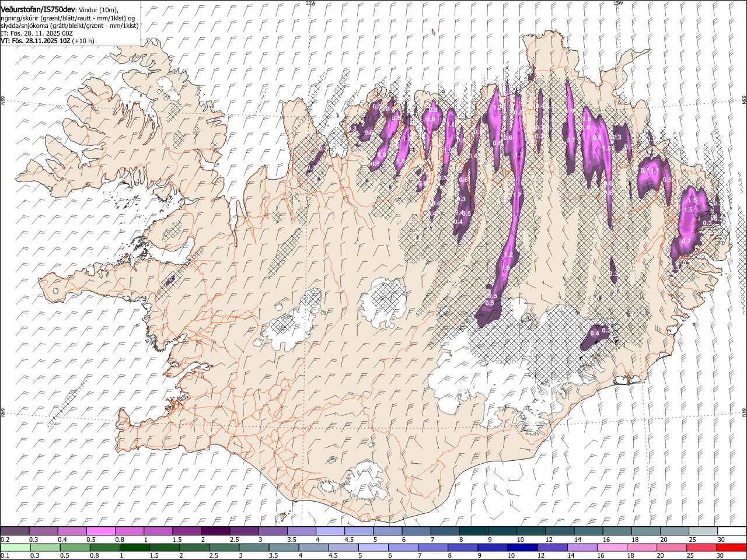Choose the red 25–30 swatch in lower scale

tap(701, 548)
